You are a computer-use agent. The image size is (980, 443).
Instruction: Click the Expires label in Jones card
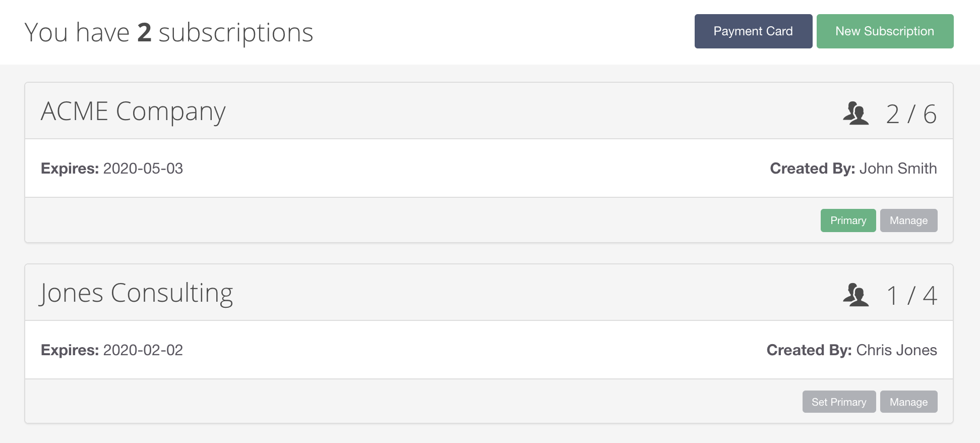[x=70, y=350]
